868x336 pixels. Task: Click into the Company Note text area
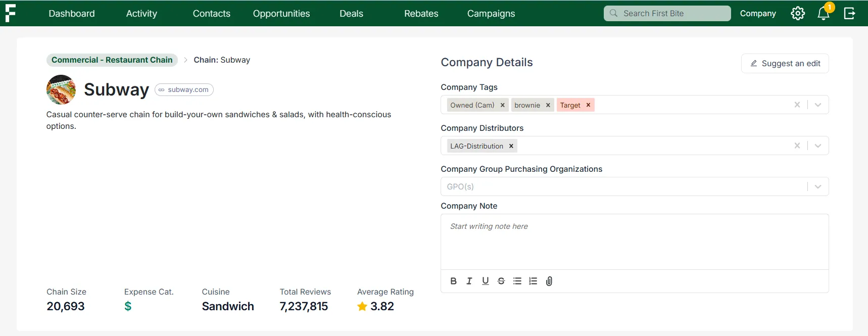(x=635, y=242)
